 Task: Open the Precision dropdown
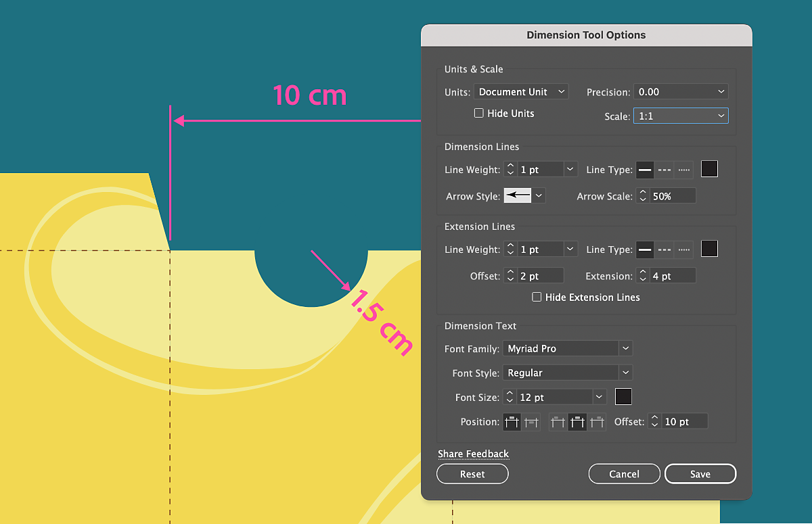(x=681, y=91)
